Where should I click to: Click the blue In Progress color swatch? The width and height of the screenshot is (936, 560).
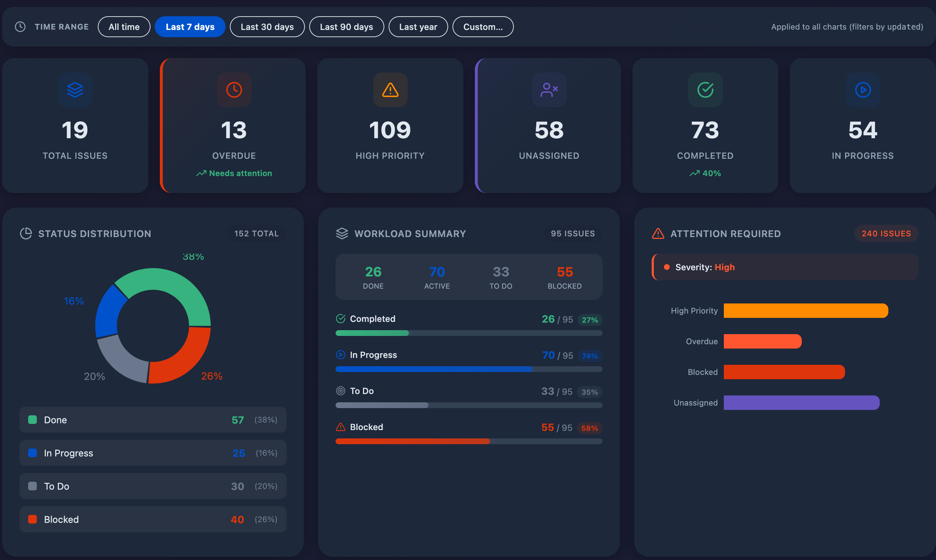[32, 453]
